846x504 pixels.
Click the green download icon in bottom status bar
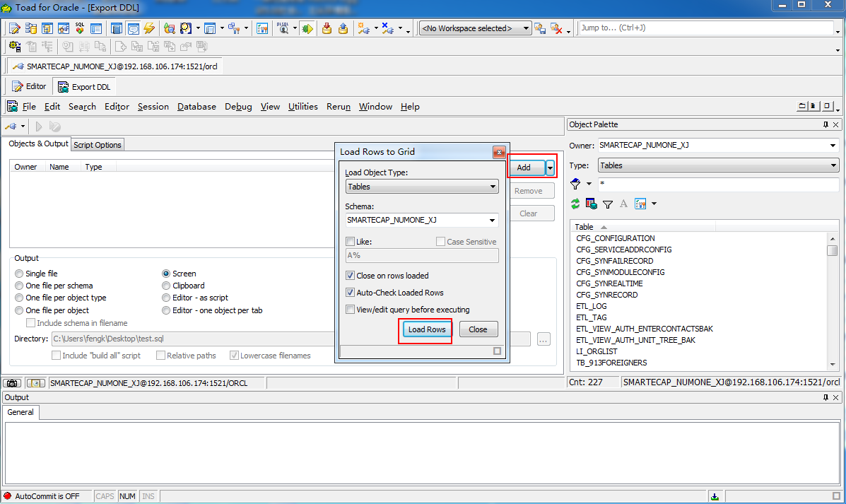coord(715,496)
